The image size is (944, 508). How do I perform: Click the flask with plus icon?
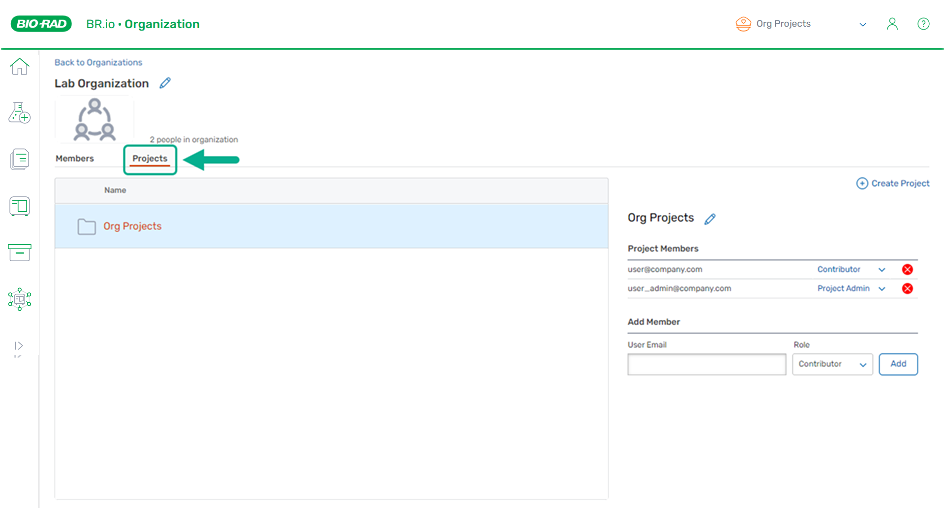[19, 113]
